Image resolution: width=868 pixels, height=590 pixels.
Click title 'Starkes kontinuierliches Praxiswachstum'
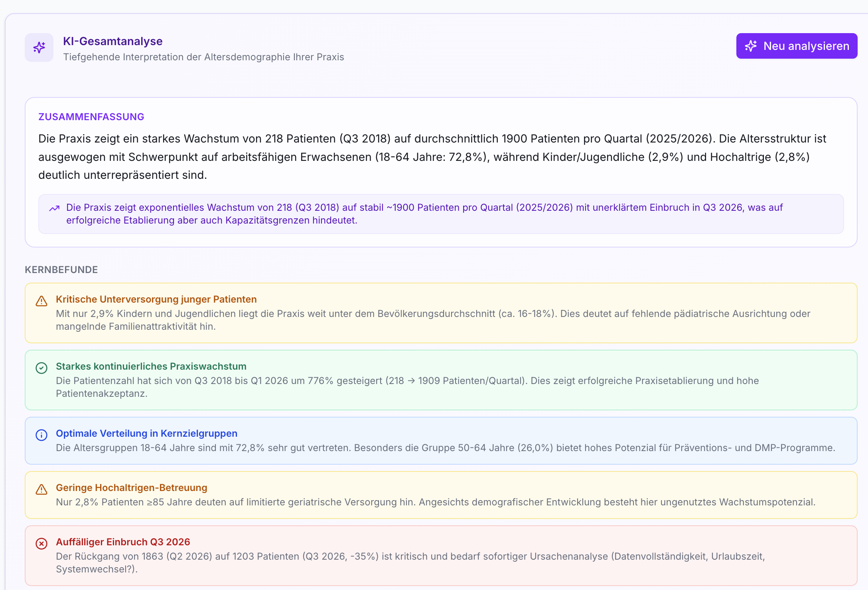pyautogui.click(x=151, y=366)
